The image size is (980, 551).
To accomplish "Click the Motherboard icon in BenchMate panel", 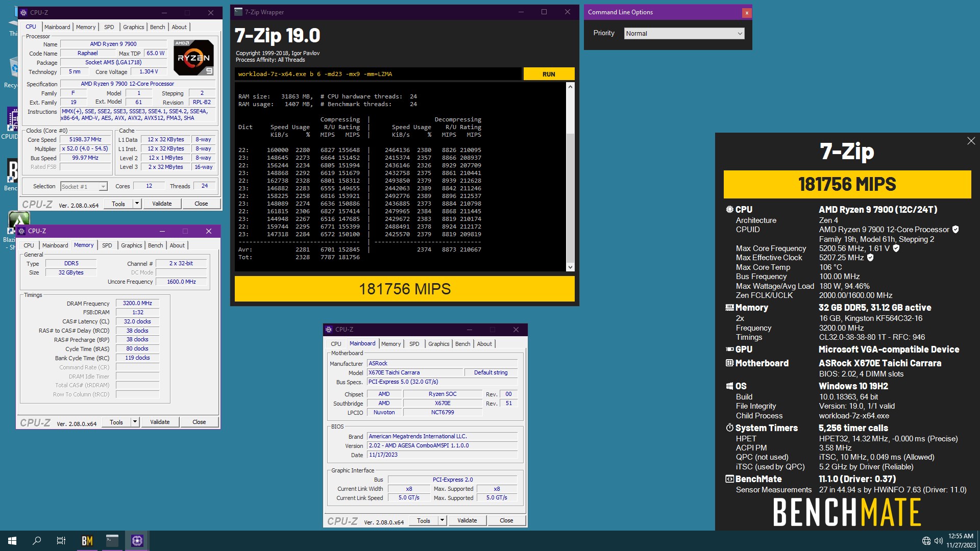I will (729, 363).
